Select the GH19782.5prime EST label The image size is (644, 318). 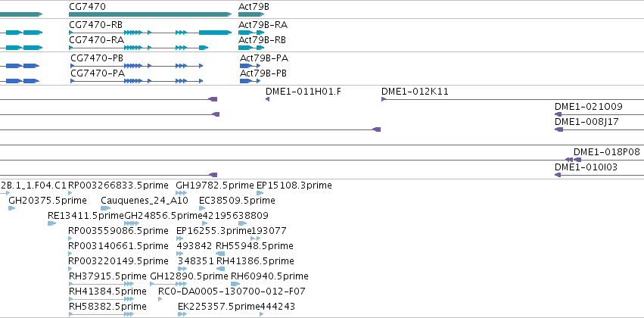coord(215,185)
